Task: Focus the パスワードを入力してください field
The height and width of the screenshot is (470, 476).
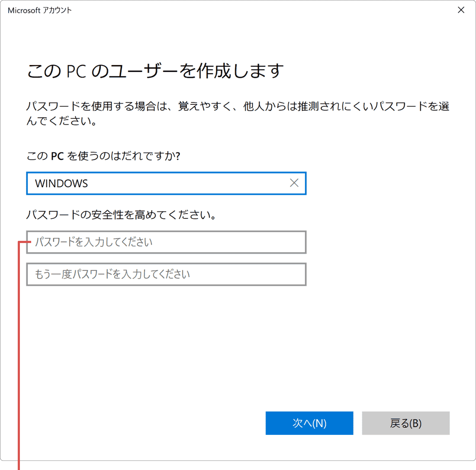Action: click(166, 242)
